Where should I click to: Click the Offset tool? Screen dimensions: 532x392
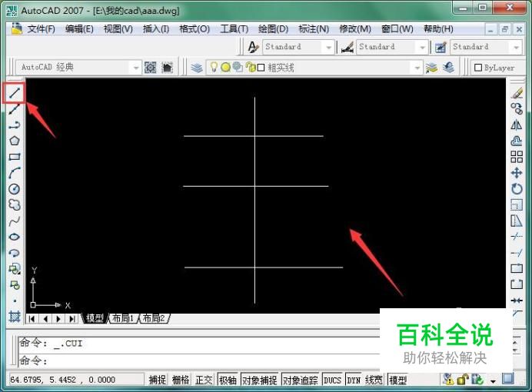pos(517,141)
